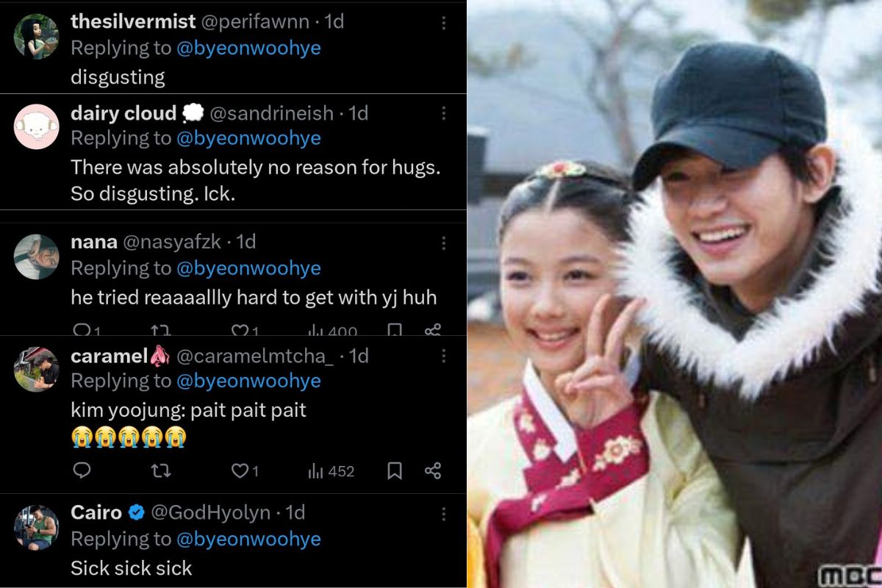Image resolution: width=882 pixels, height=588 pixels.
Task: Click @byeonwoohye mention under Cairo's name
Action: coord(248,539)
